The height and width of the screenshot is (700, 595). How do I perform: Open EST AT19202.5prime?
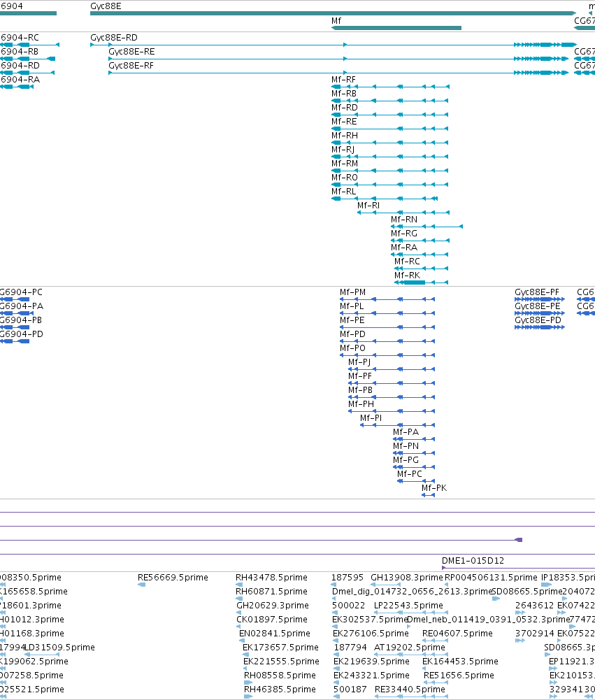point(409,648)
